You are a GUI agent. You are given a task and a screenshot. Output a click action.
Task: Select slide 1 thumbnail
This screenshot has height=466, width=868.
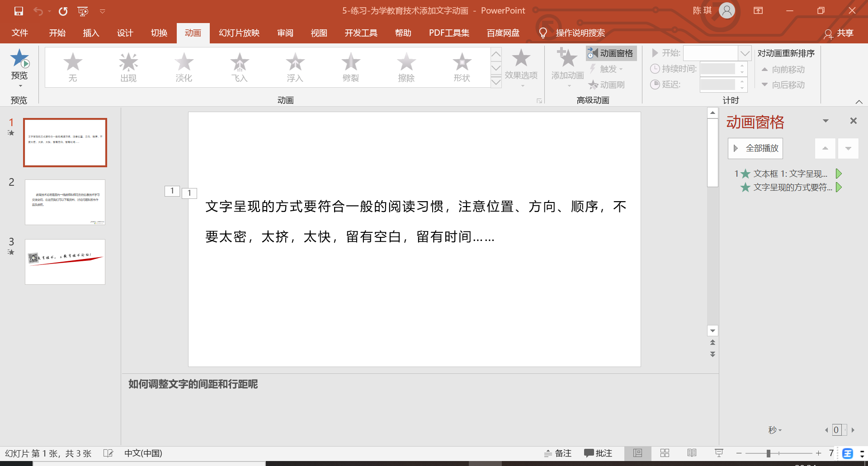pos(65,142)
